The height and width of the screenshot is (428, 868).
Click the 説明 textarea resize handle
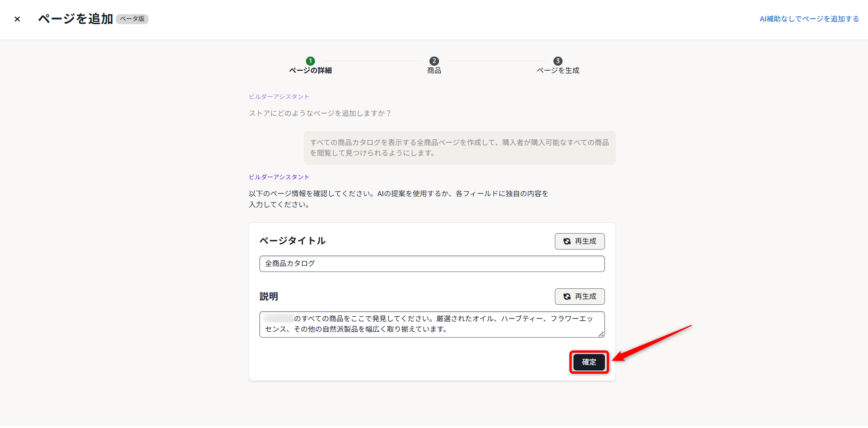click(x=601, y=334)
